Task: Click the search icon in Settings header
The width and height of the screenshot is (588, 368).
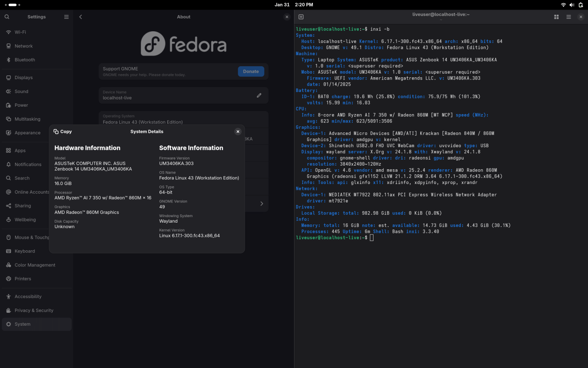Action: [7, 17]
